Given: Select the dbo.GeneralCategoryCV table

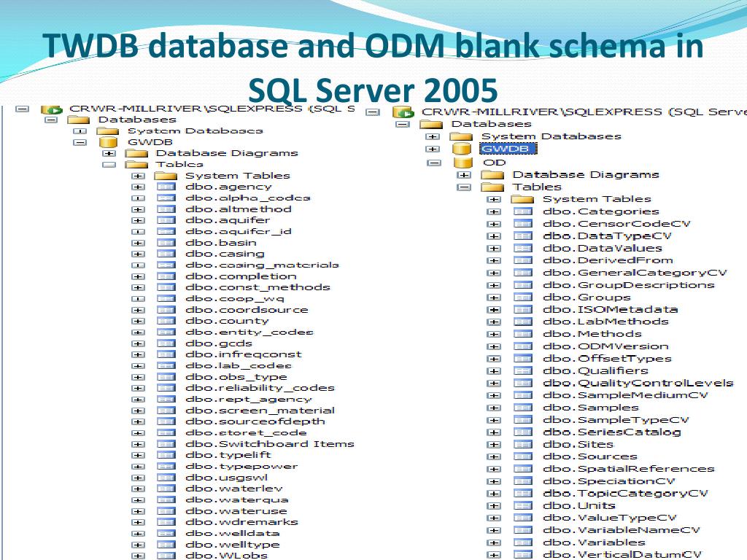Looking at the screenshot, I should coord(635,273).
